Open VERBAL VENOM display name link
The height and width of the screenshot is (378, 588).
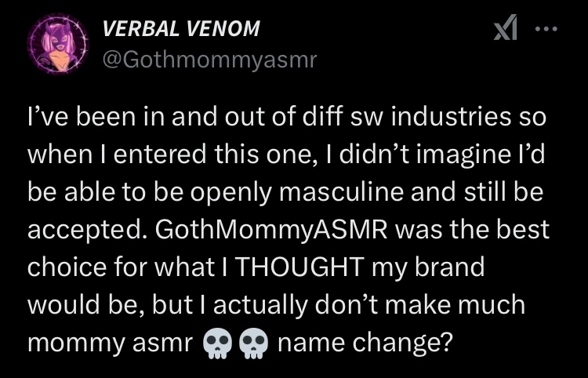click(180, 30)
